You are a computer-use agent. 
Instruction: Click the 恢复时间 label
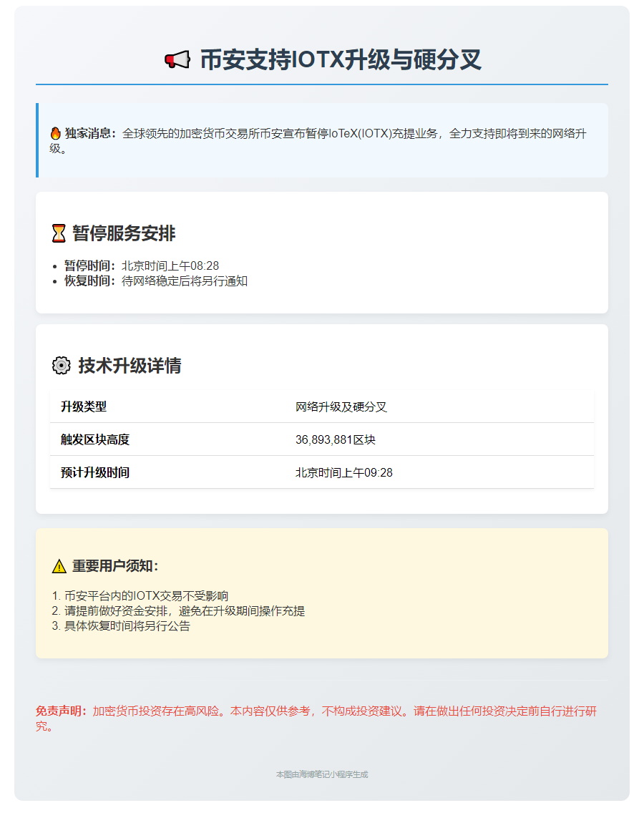pos(89,281)
